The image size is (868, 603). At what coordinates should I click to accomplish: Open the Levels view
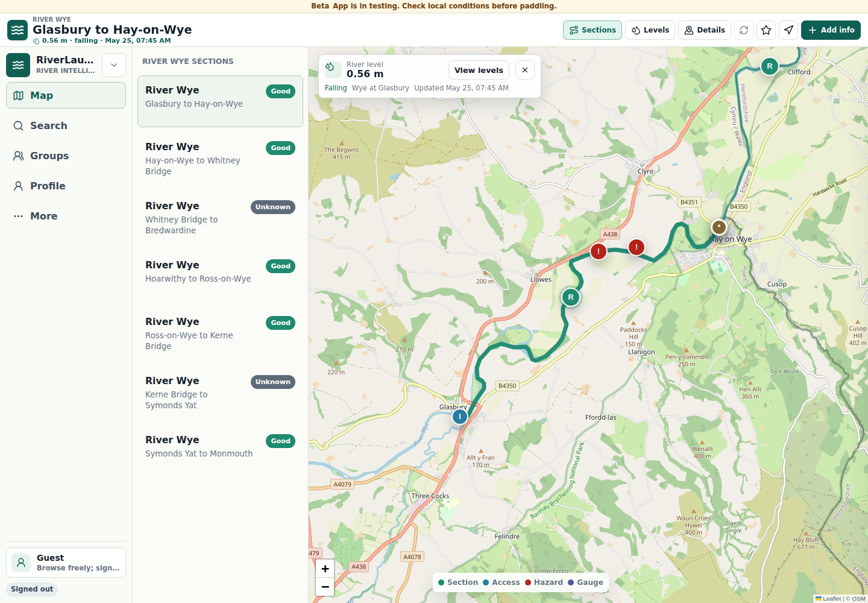[650, 30]
